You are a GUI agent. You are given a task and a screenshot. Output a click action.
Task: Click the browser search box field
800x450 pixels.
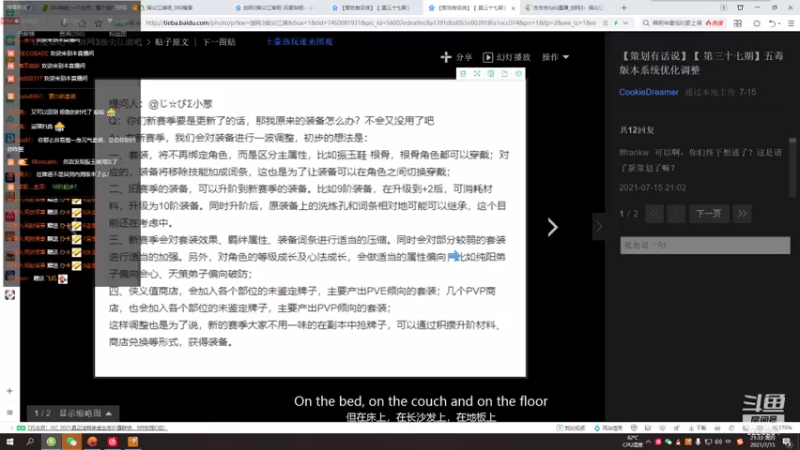(x=684, y=23)
